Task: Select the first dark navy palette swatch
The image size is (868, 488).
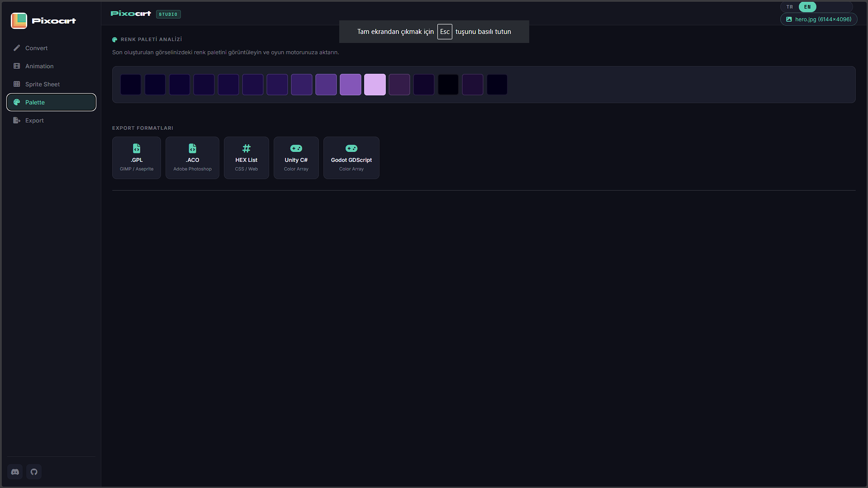Action: (131, 85)
